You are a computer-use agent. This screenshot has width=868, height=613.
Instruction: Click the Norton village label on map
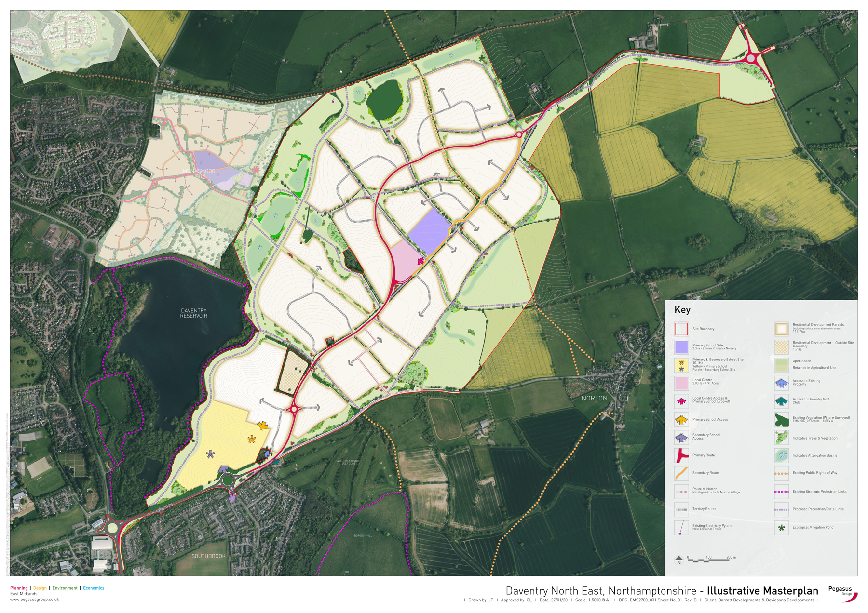point(594,398)
